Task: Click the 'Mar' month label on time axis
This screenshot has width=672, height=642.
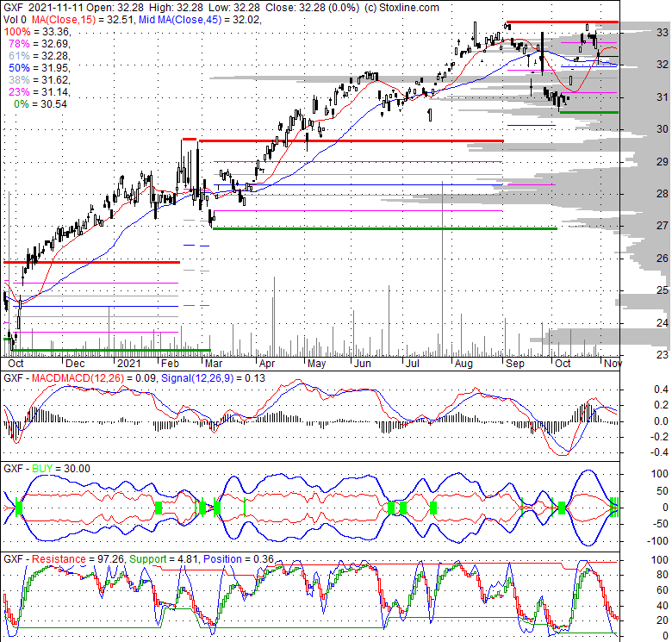Action: pyautogui.click(x=214, y=364)
